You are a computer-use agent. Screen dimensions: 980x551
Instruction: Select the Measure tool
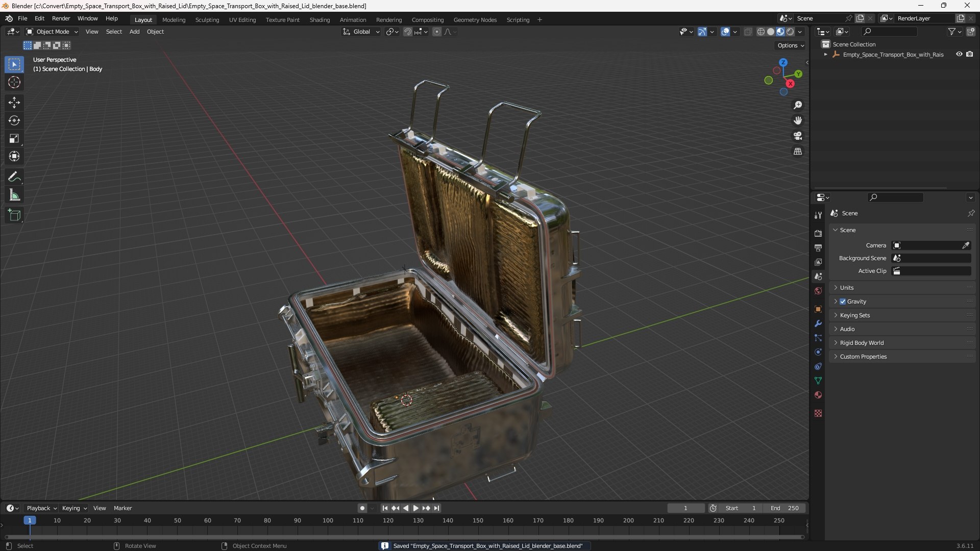(14, 195)
